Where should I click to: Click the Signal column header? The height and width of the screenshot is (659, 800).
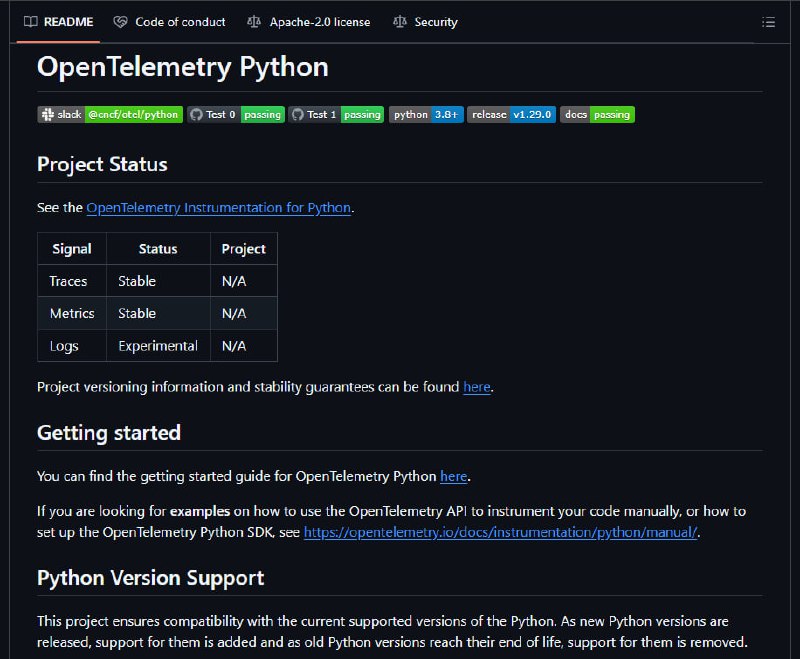[x=72, y=249]
